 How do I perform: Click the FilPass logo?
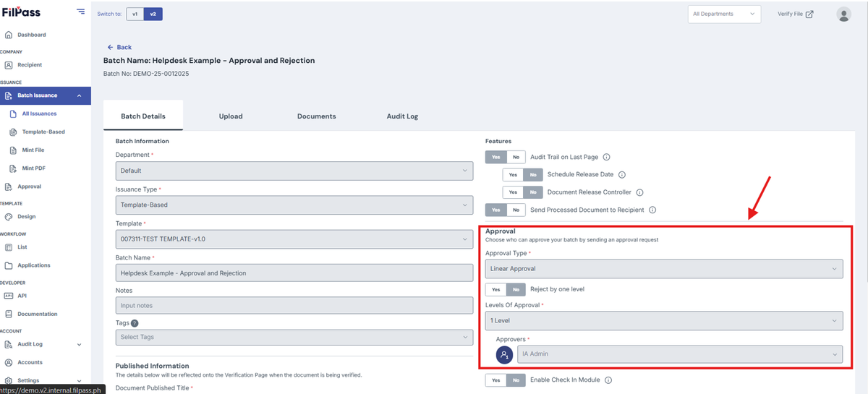20,12
